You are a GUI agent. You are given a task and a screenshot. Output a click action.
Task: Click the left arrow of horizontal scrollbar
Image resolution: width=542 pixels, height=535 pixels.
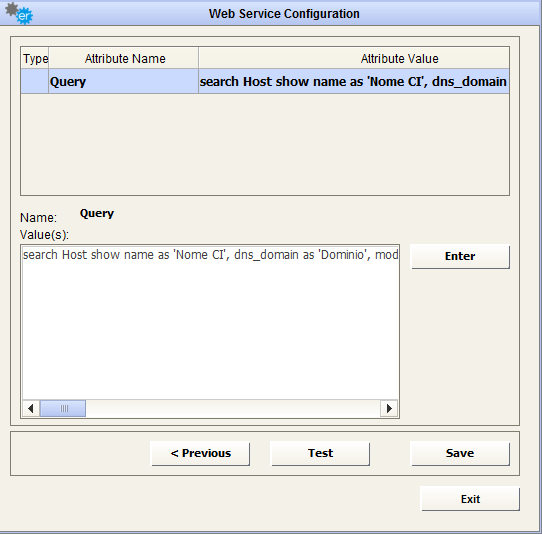point(31,409)
